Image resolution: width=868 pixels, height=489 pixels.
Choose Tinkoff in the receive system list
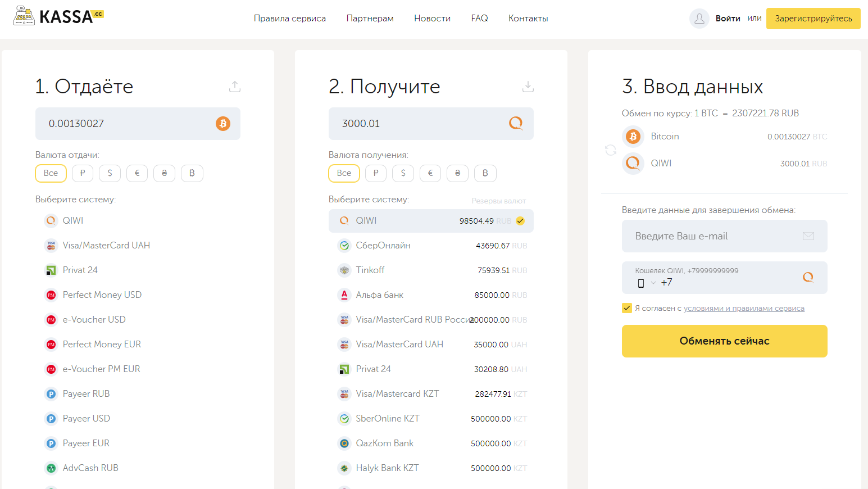point(370,270)
